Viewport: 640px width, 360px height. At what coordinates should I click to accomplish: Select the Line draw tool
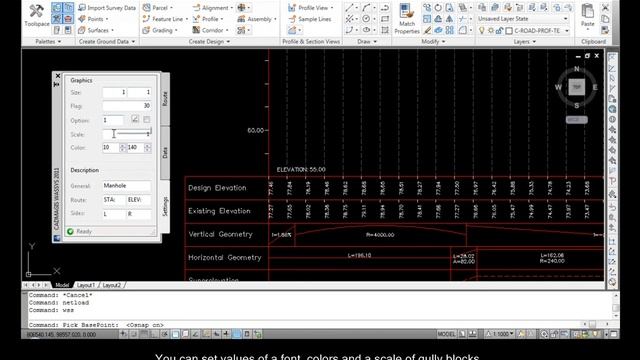(x=350, y=8)
